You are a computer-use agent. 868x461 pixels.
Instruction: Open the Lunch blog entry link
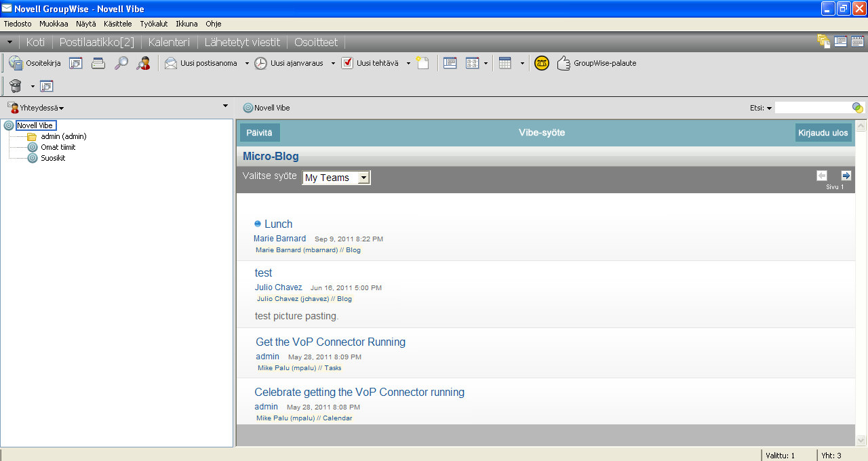[278, 224]
